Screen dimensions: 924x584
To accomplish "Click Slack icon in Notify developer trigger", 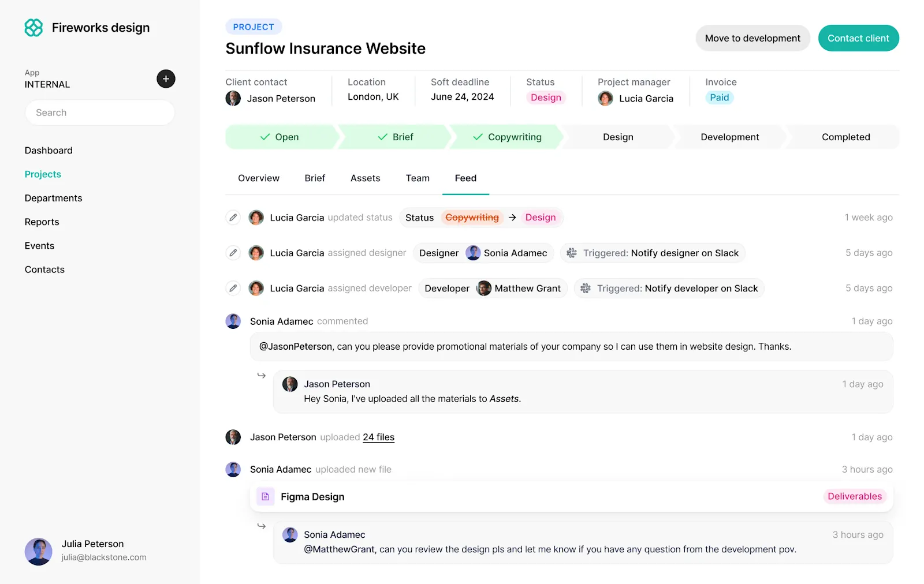I will click(586, 288).
